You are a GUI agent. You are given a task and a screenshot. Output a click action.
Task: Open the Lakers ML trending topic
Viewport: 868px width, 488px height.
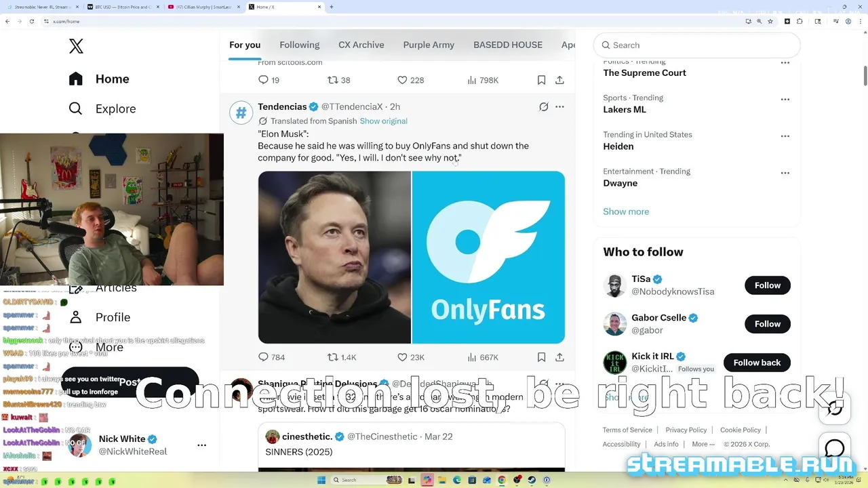click(x=625, y=109)
